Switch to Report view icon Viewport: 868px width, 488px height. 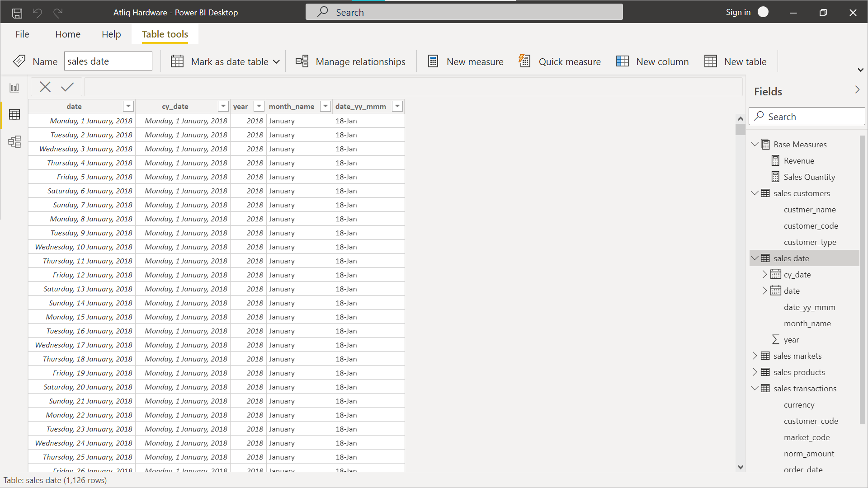[x=14, y=88]
